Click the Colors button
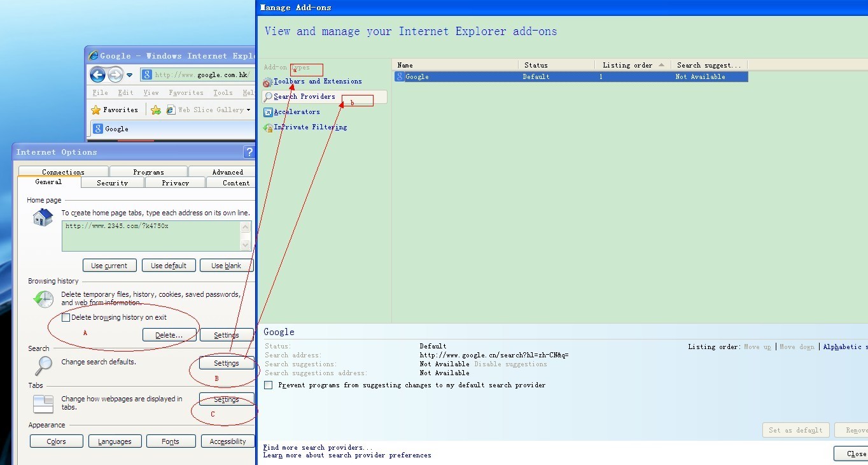 click(57, 441)
